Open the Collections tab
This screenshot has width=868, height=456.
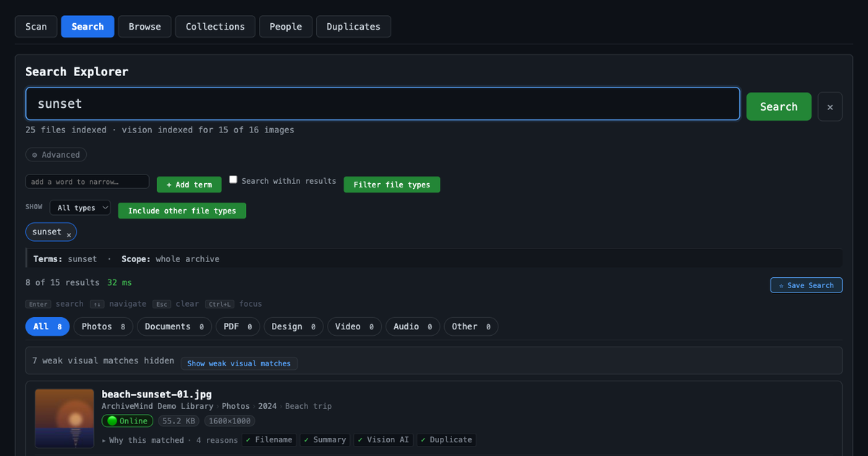pyautogui.click(x=215, y=27)
